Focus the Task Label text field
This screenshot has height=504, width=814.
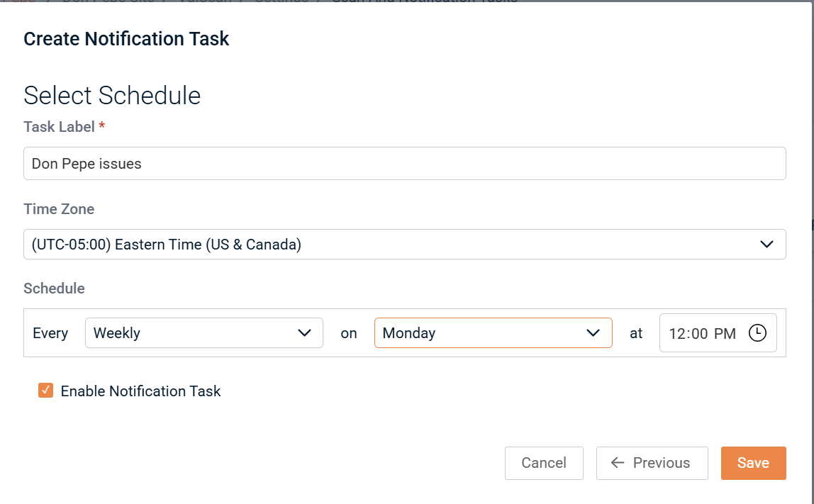[404, 164]
